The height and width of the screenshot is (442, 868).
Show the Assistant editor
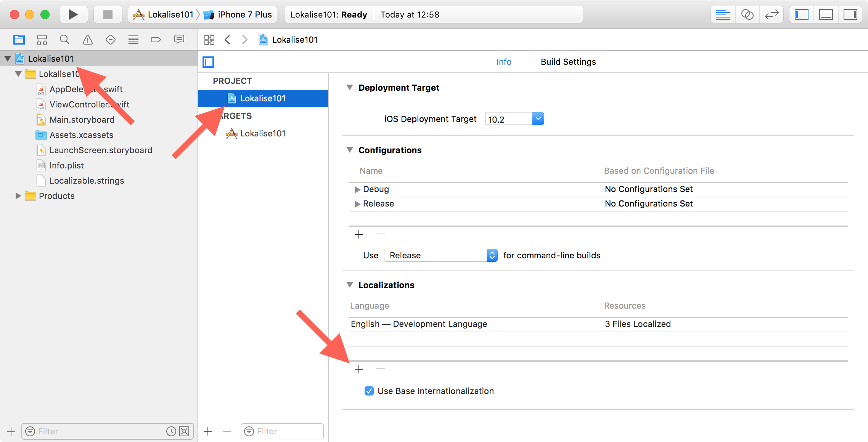(x=747, y=14)
